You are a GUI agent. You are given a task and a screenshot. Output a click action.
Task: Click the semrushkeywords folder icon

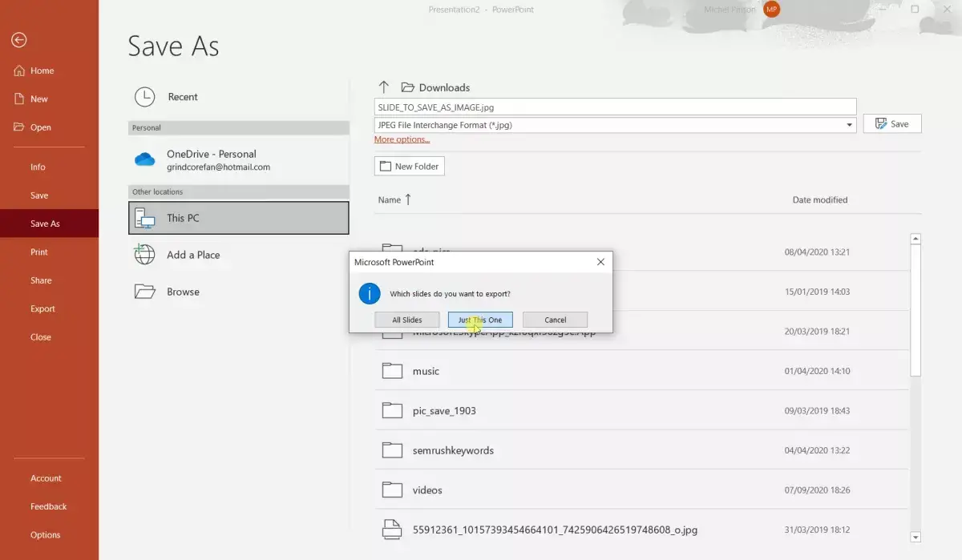click(x=392, y=449)
